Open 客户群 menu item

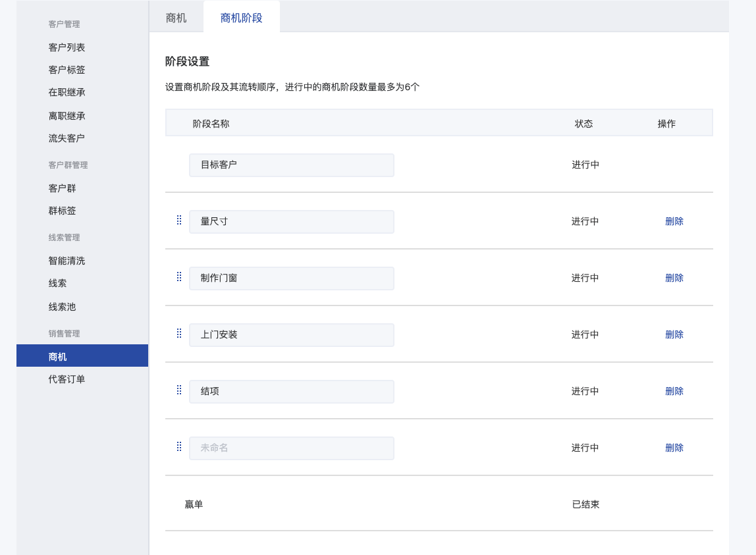click(62, 188)
